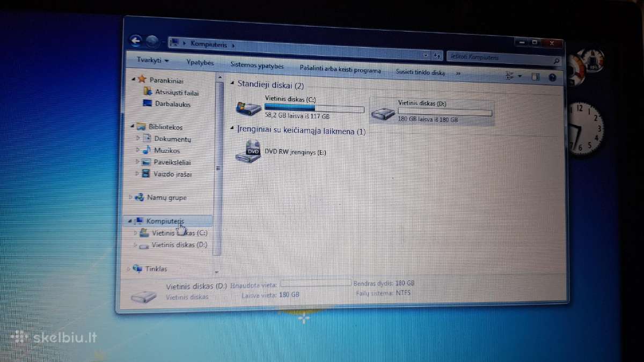The width and height of the screenshot is (644, 362).
Task: Click Sistemos ypatybės in the toolbar
Action: click(257, 65)
